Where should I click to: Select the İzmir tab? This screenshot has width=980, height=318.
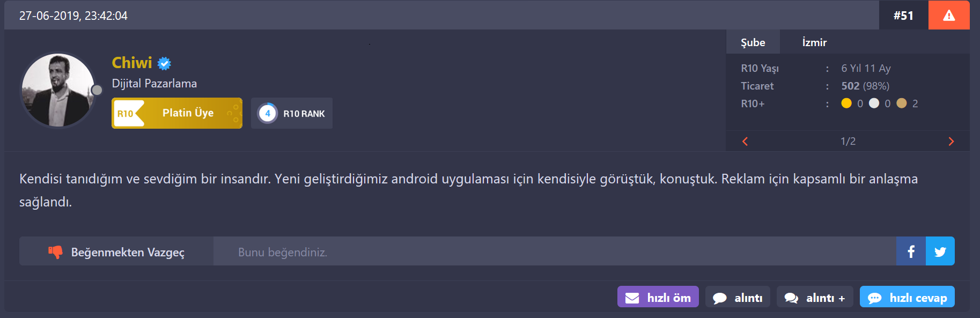[x=814, y=42]
